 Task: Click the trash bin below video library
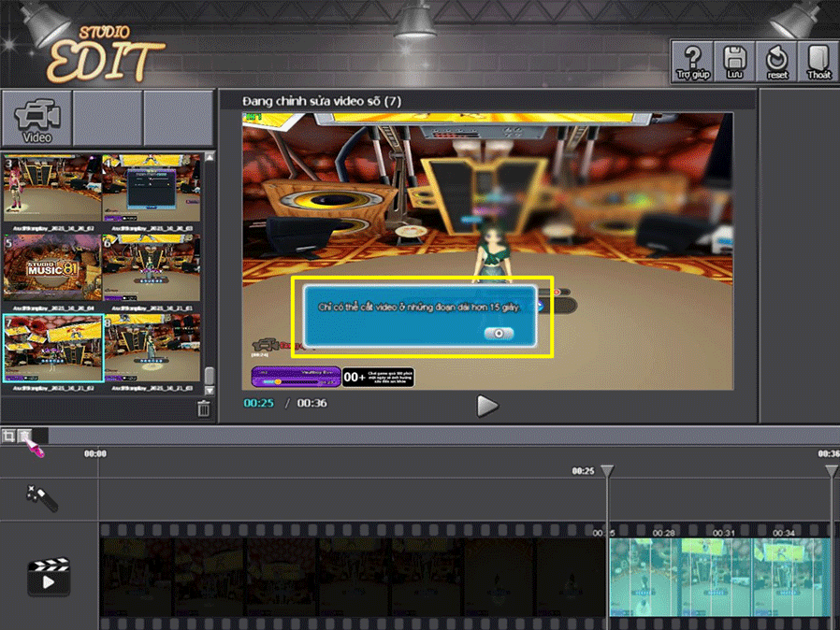pyautogui.click(x=204, y=408)
